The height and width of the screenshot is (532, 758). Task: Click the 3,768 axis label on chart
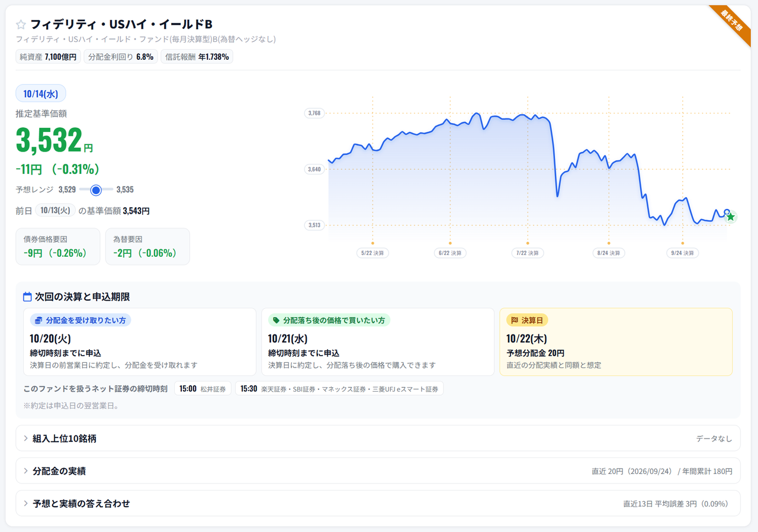pyautogui.click(x=314, y=113)
